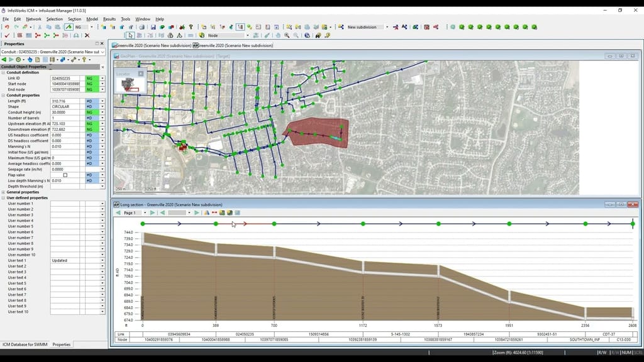Open the flag dropdown on the Shape row
The image size is (644, 362).
[103, 107]
